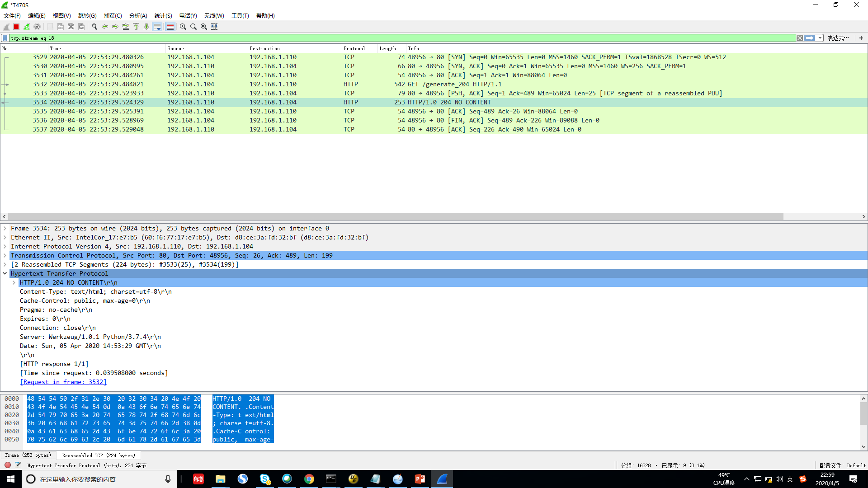Toggle packet list colorization
Viewport: 868px width, 488px height.
[170, 27]
